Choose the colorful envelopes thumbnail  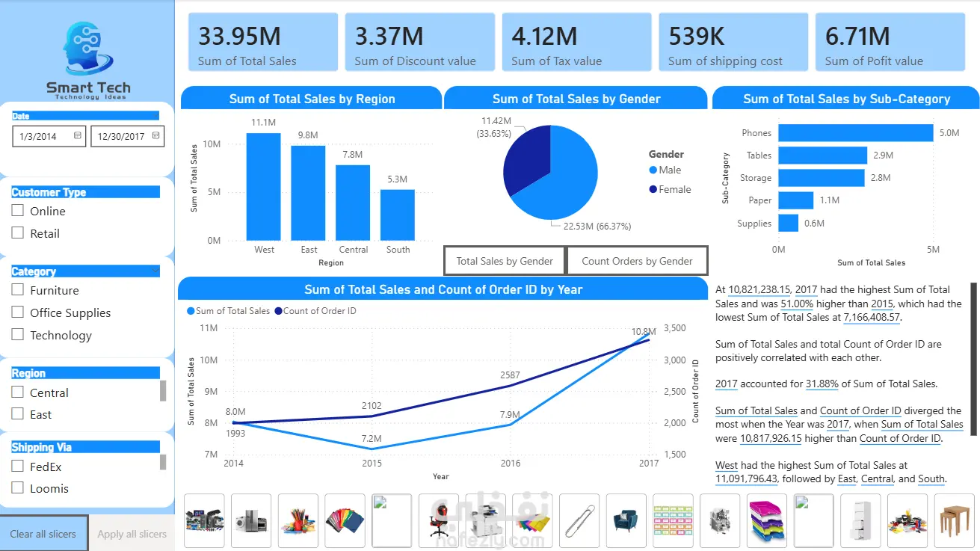pos(532,520)
